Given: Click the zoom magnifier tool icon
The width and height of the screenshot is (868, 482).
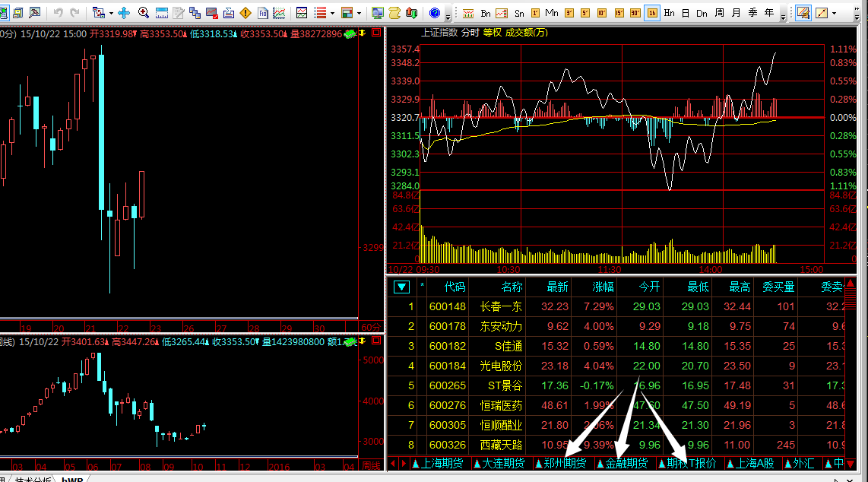Looking at the screenshot, I should 143,13.
